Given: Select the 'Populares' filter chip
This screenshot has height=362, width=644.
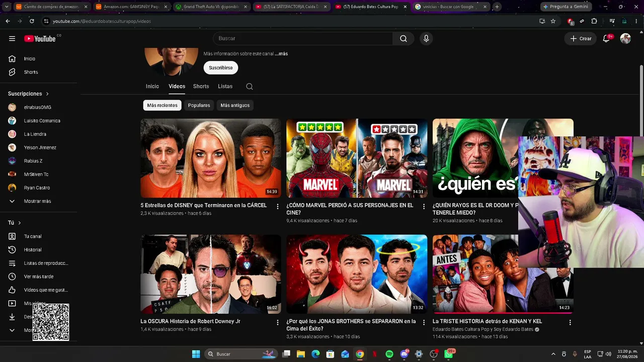Looking at the screenshot, I should click(x=199, y=105).
